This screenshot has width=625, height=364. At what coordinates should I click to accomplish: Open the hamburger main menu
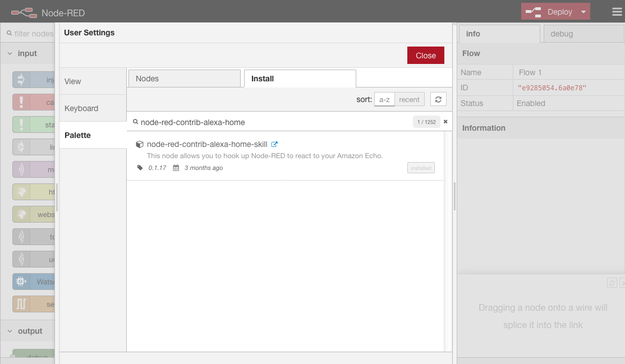click(617, 12)
